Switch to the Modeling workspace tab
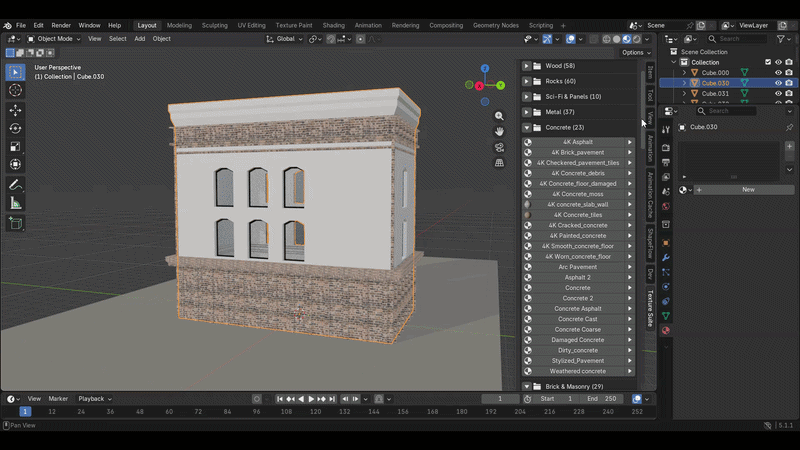Viewport: 800px width, 450px height. (179, 26)
